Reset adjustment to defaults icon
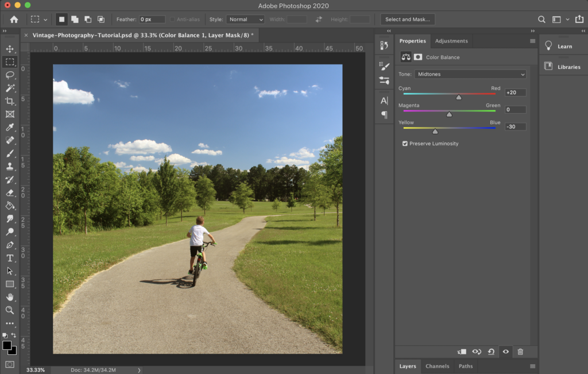 pyautogui.click(x=491, y=352)
